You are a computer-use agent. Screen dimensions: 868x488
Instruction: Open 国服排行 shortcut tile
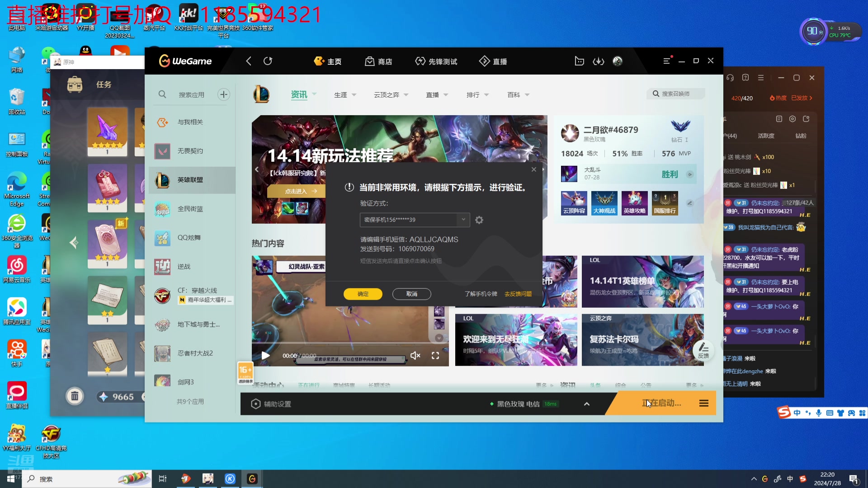tap(665, 203)
